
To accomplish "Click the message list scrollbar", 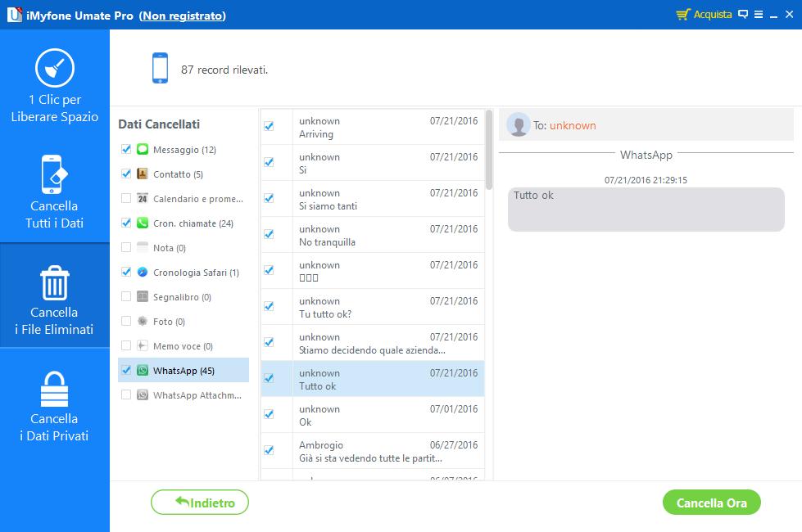I will (x=489, y=150).
